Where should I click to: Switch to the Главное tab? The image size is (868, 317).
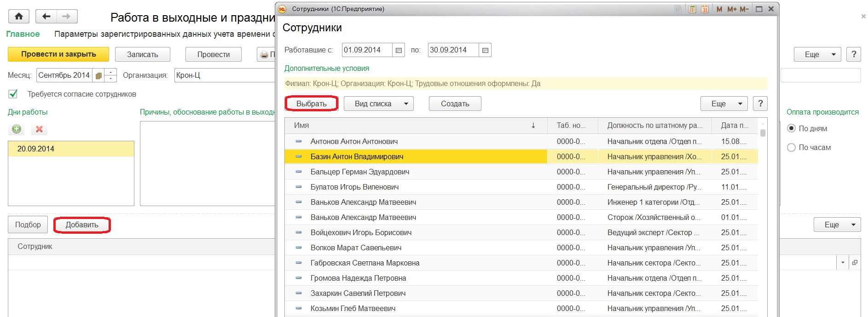click(23, 34)
